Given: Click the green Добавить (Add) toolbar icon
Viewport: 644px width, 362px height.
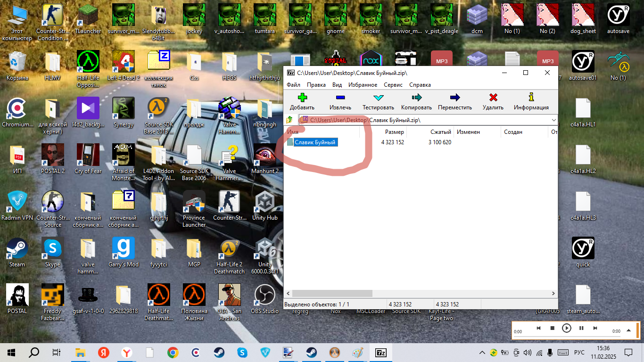Looking at the screenshot, I should pyautogui.click(x=302, y=98).
